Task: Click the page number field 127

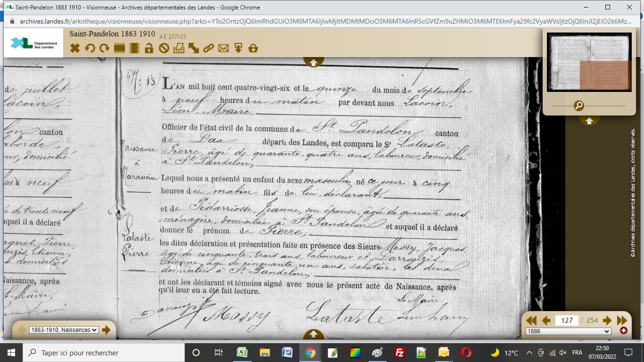Action: pos(567,321)
